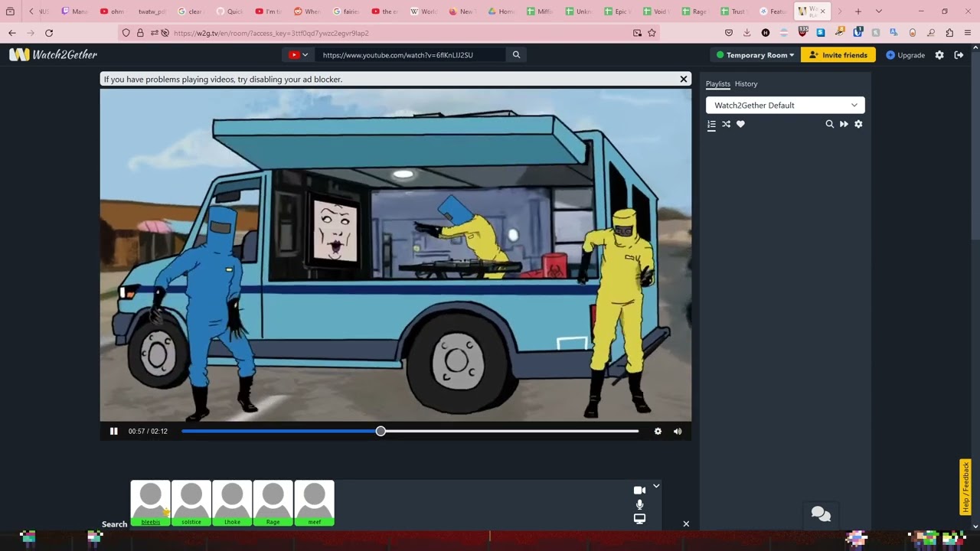980x551 pixels.
Task: Click the Invite friends button
Action: [x=838, y=55]
